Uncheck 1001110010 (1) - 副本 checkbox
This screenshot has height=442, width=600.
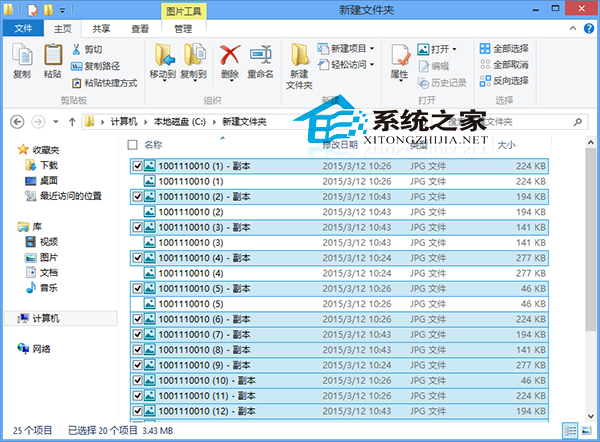pyautogui.click(x=137, y=166)
